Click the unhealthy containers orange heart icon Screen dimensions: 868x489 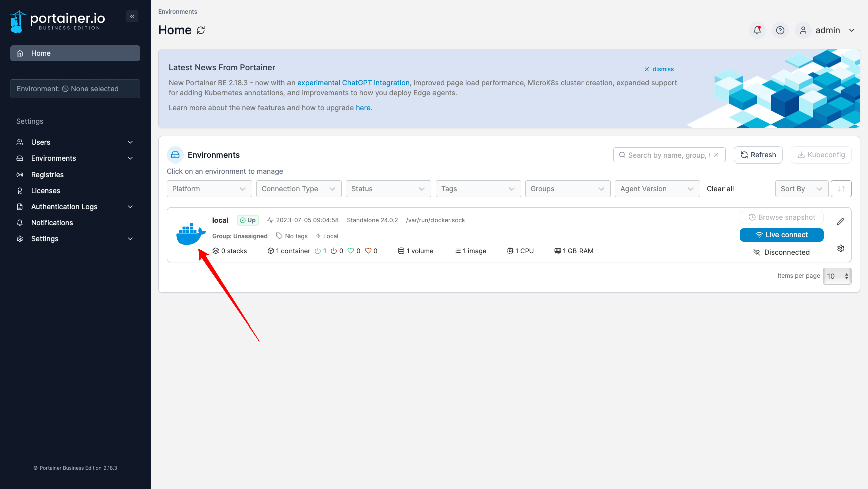pos(368,251)
